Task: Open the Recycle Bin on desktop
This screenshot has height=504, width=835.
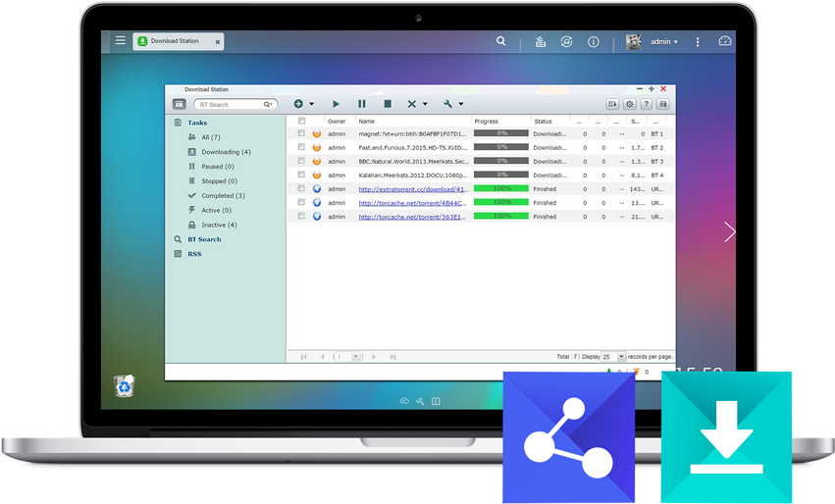Action: tap(125, 386)
